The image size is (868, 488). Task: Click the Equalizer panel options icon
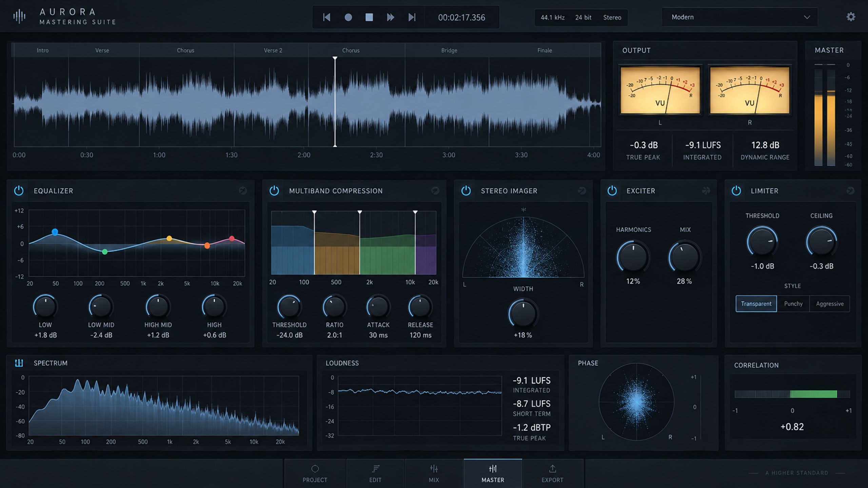tap(243, 191)
